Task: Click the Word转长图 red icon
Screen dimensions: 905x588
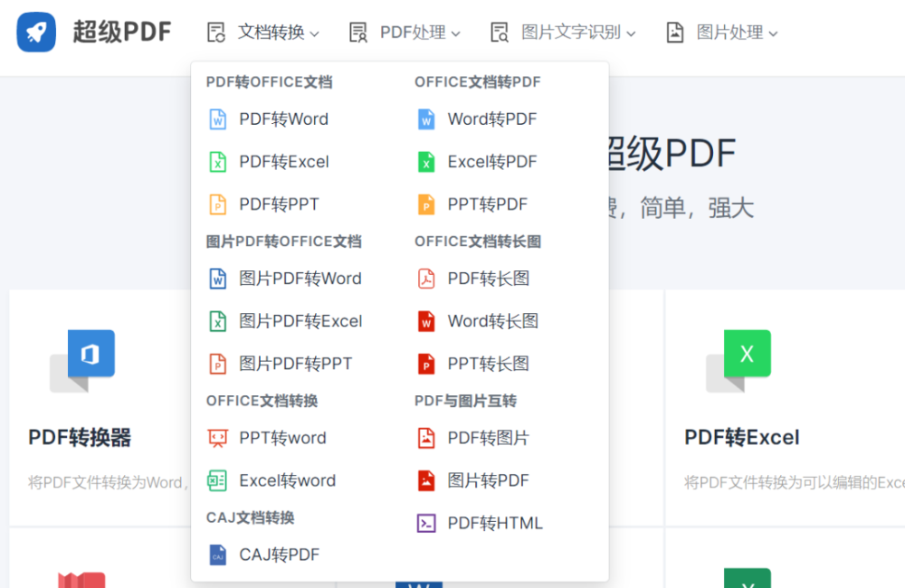Action: tap(426, 321)
